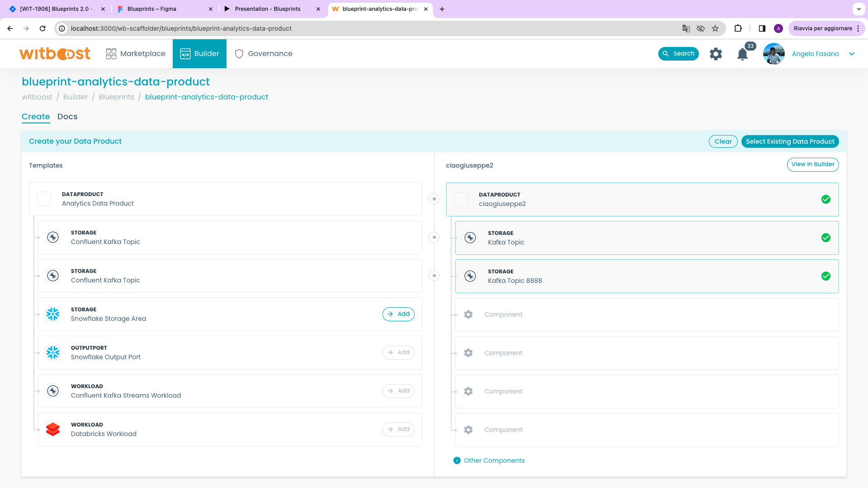
Task: Click the green check on Kafka Topic 8888
Action: 826,276
